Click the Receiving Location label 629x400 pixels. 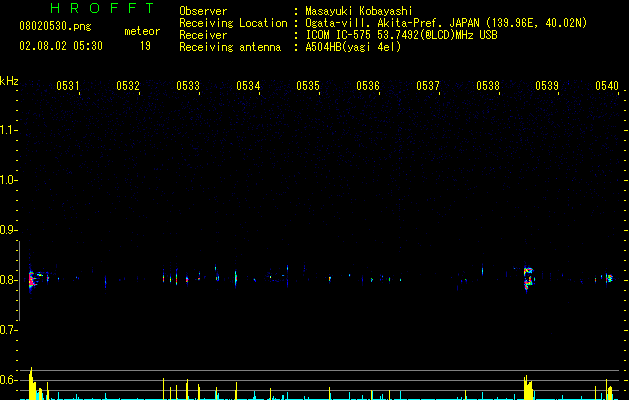point(233,23)
